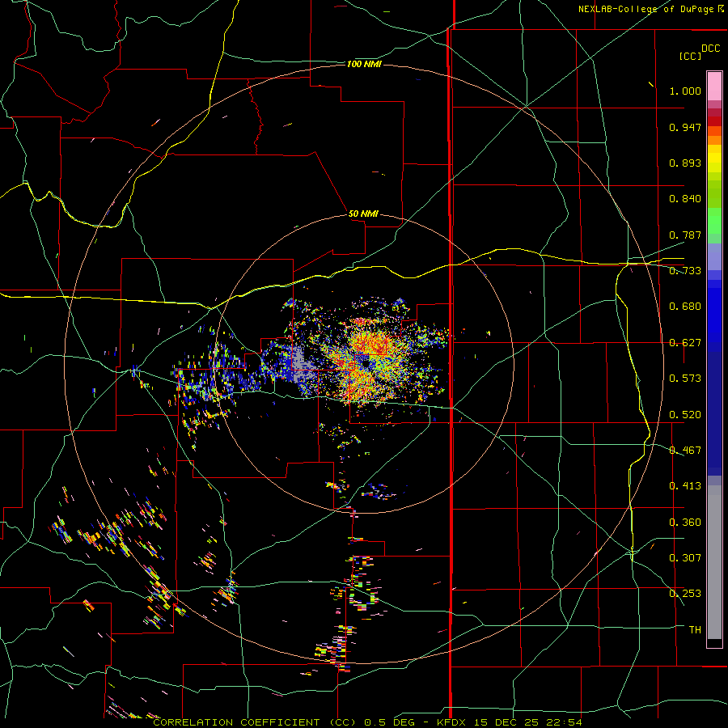Click the 22:54 timestamp in caption
The image size is (728, 728).
tap(564, 722)
